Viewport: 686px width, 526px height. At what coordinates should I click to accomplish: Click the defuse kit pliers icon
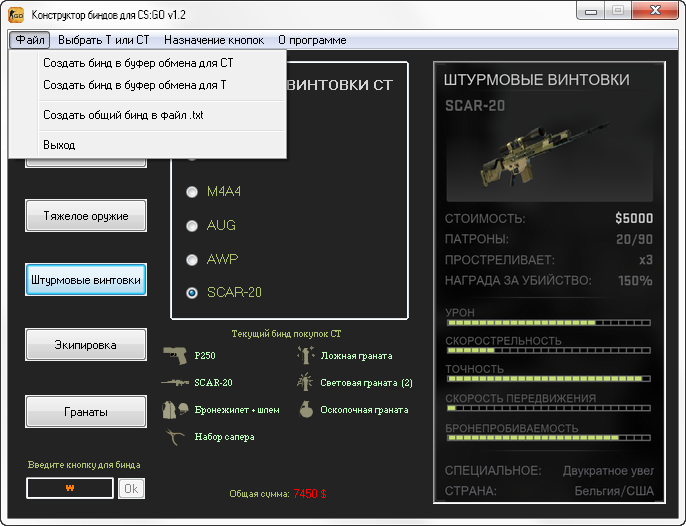coord(175,437)
